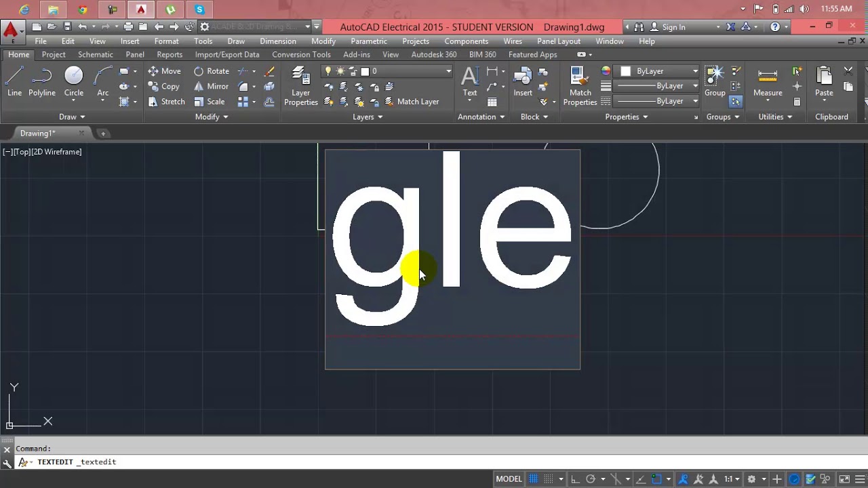Image resolution: width=868 pixels, height=488 pixels.
Task: Select the Line drawing tool
Action: tap(14, 81)
